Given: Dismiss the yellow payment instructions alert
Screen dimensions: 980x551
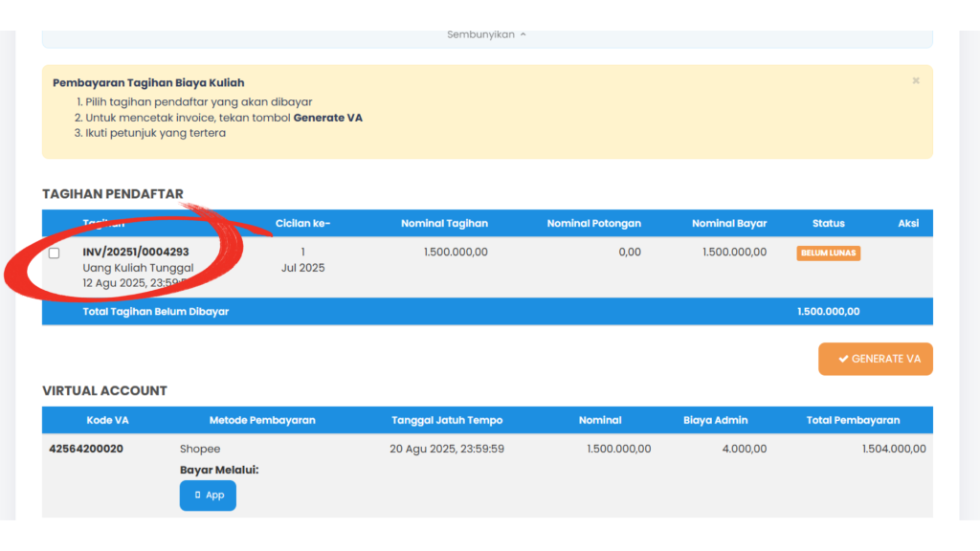Looking at the screenshot, I should 916,80.
